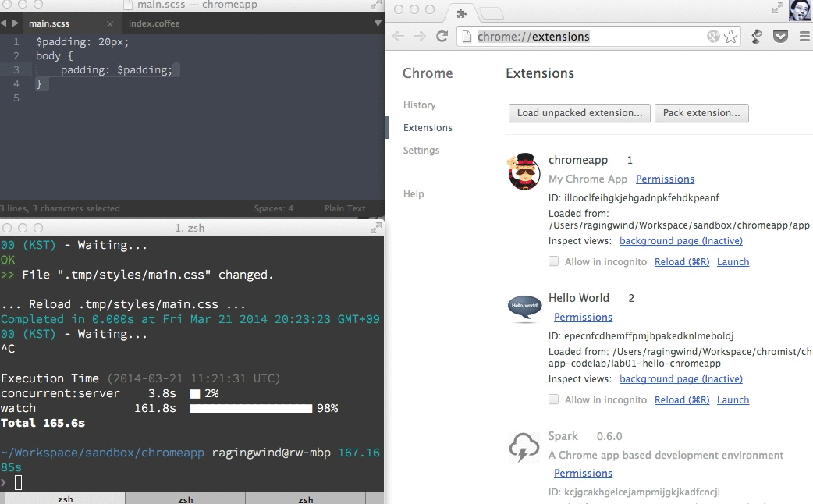Switch to main.scss tab
Image resolution: width=813 pixels, height=504 pixels.
pyautogui.click(x=49, y=23)
